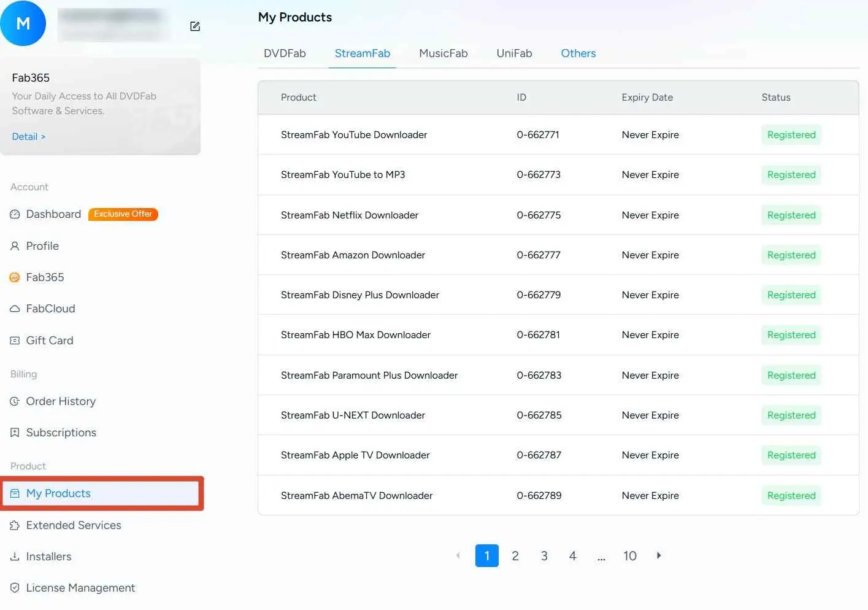Screen dimensions: 868x610
Task: Click StreamFab Apple TV Downloader name
Action: point(355,455)
